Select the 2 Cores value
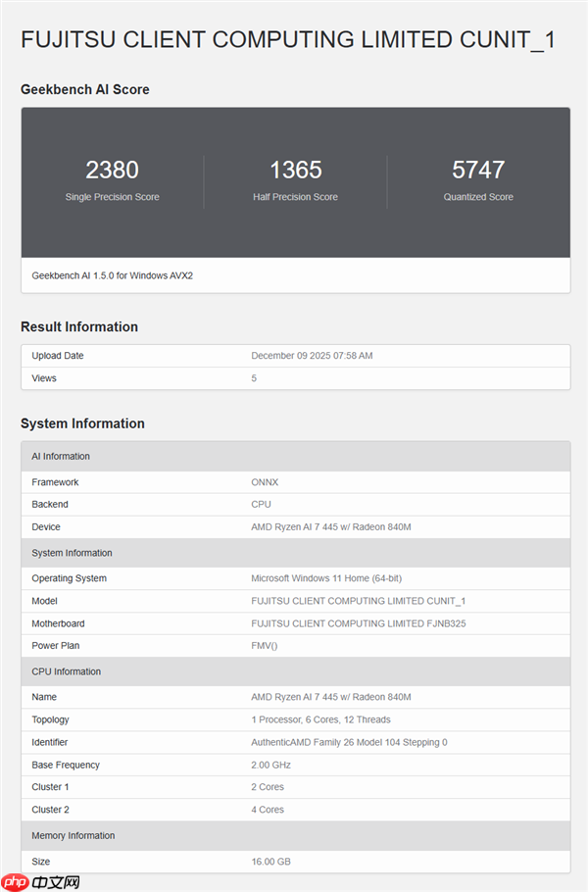This screenshot has width=588, height=892. click(x=268, y=787)
